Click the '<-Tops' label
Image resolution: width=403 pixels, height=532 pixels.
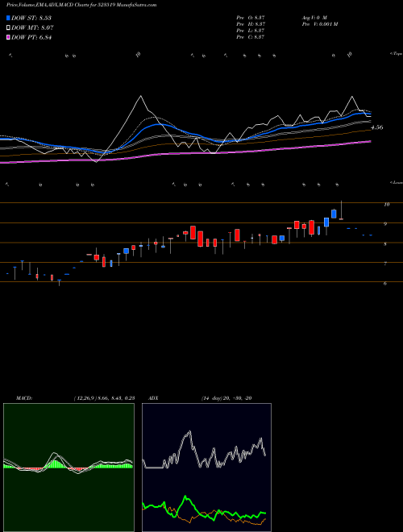point(396,54)
